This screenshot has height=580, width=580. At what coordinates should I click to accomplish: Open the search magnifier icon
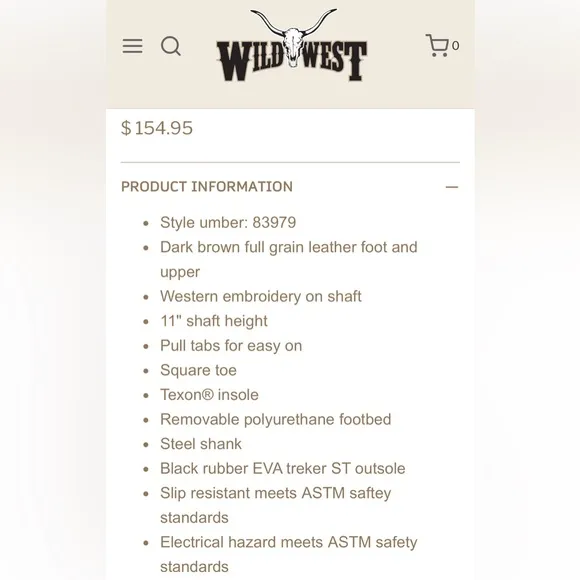tap(171, 46)
